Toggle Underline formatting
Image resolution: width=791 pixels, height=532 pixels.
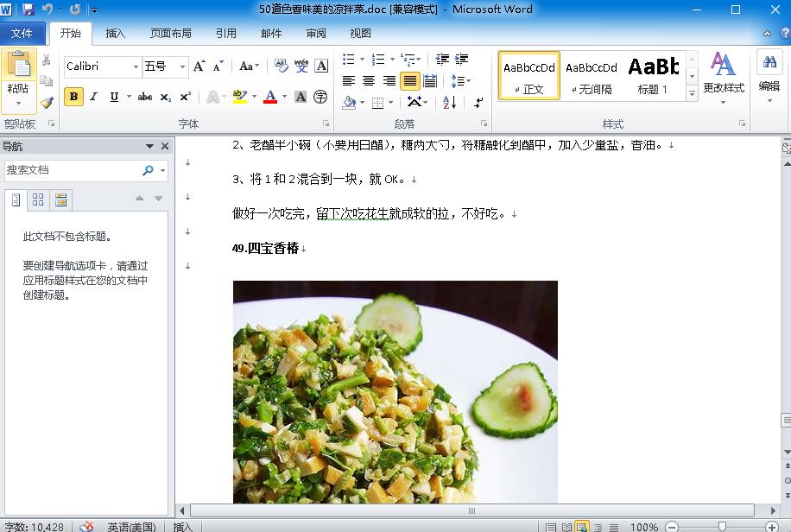point(115,97)
